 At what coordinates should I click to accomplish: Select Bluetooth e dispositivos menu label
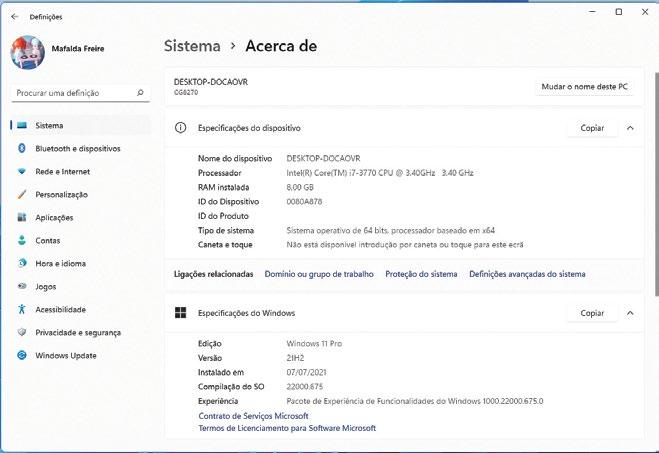tap(78, 148)
